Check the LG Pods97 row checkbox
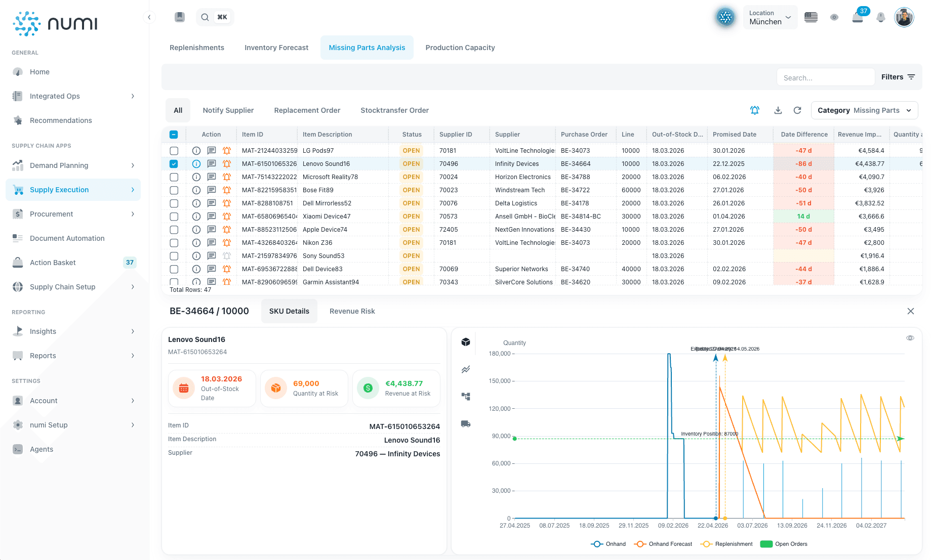This screenshot has width=931, height=560. click(x=174, y=151)
